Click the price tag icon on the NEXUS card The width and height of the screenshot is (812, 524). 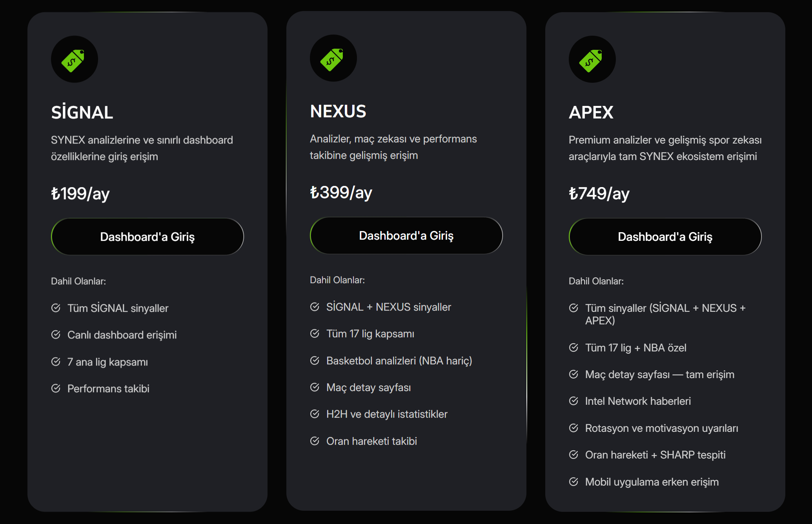[x=333, y=58]
